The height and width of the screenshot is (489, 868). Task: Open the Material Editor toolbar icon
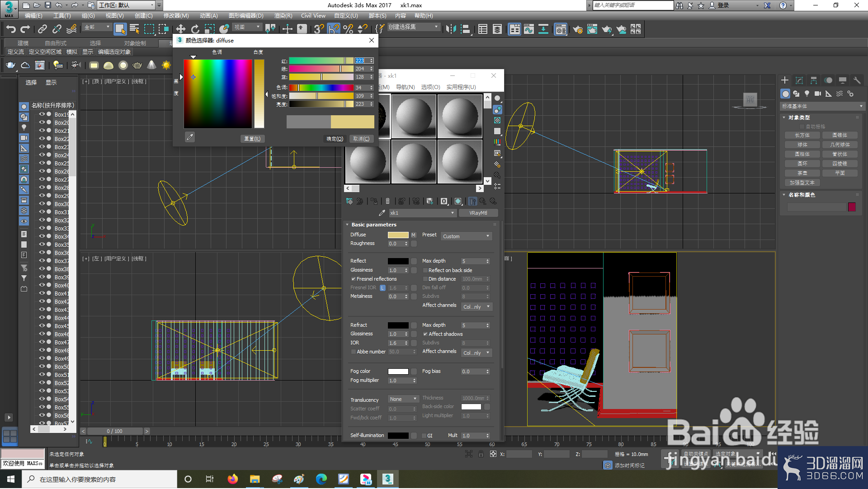[x=561, y=29]
